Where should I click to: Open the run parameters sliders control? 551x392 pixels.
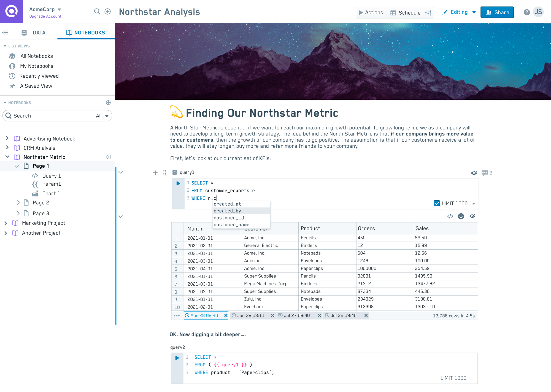(x=428, y=13)
